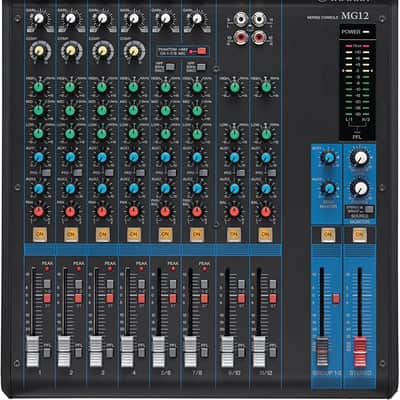This screenshot has height=400, width=400.
Task: Toggle the GROUP 1-2 master ON button
Action: [328, 235]
